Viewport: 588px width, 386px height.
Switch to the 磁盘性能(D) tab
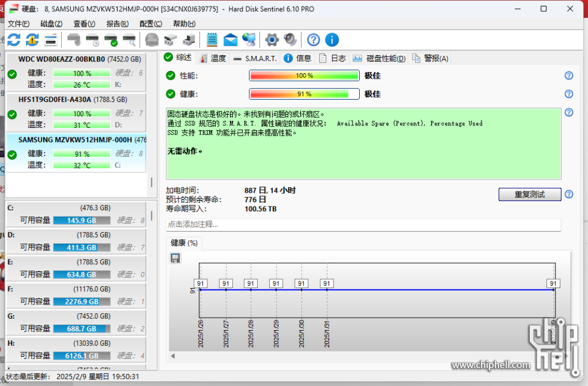(379, 58)
